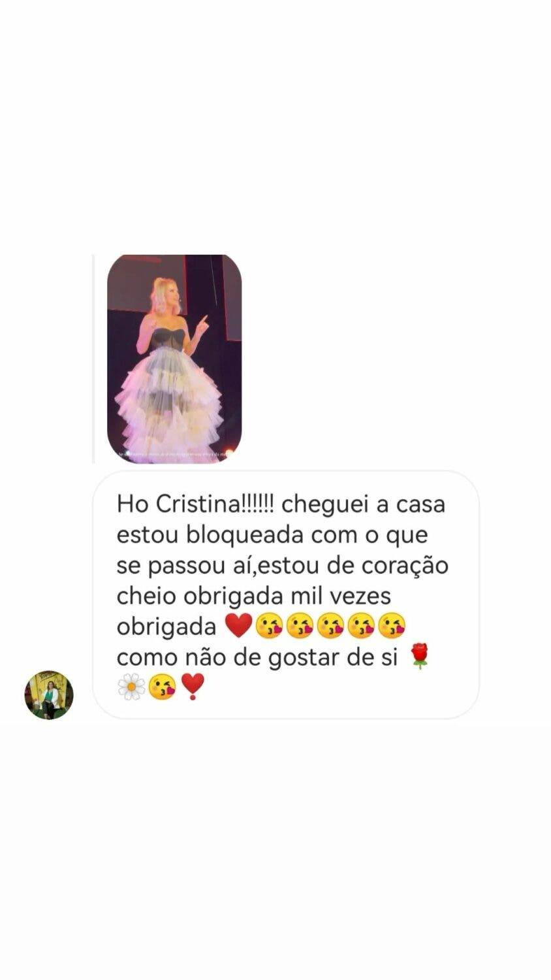Select the kiss-face emoji beside the daisy

[x=162, y=687]
